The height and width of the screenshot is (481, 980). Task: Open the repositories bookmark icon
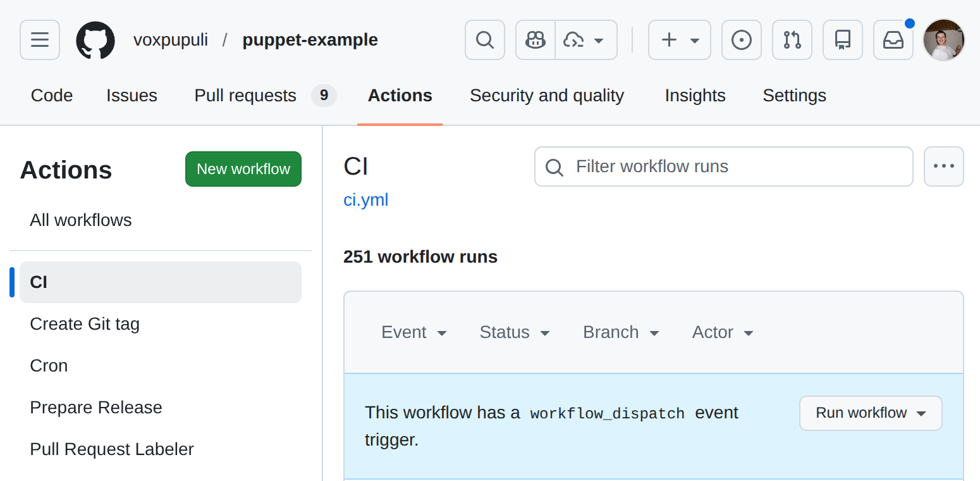[843, 40]
